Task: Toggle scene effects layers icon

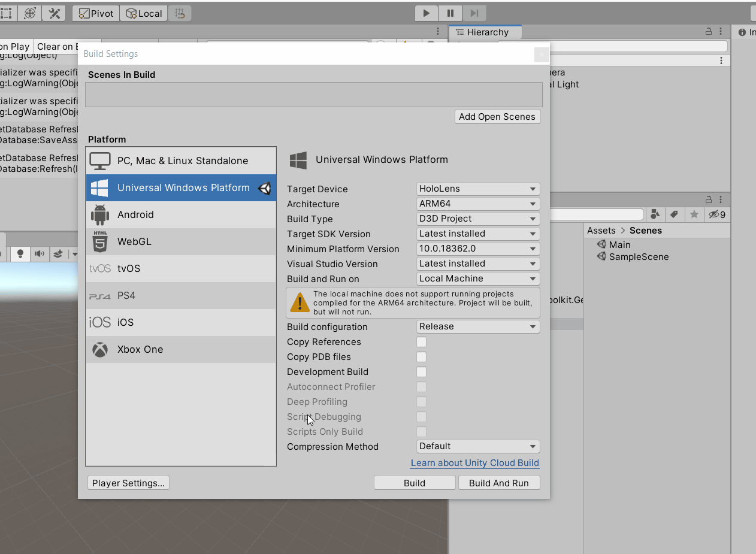Action: pyautogui.click(x=58, y=254)
